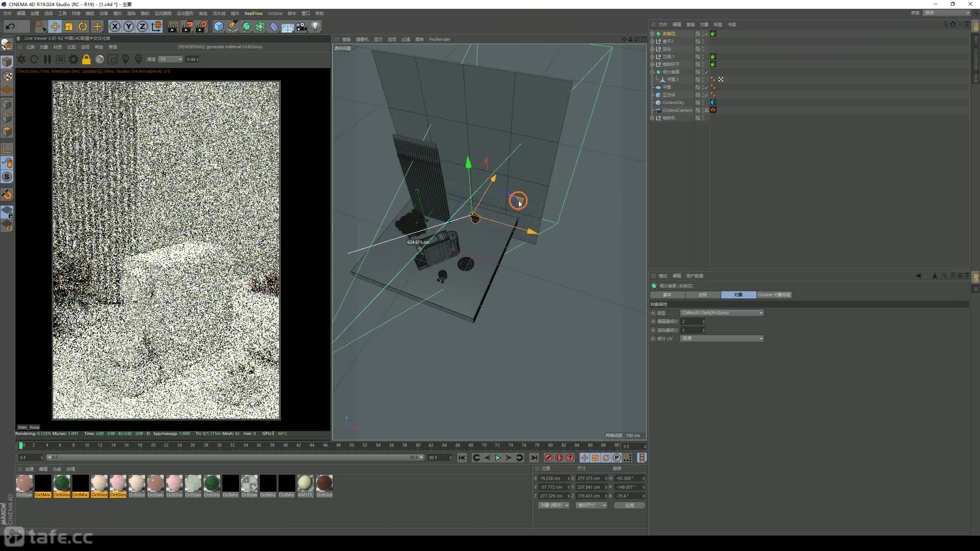
Task: Click the position X input field
Action: (x=554, y=478)
